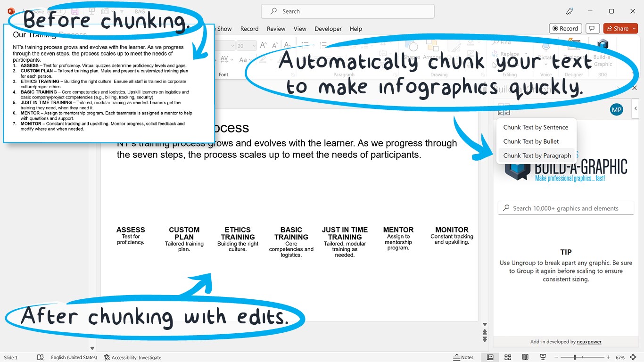Click the Search 10,000+ graphics field
Image resolution: width=644 pixels, height=362 pixels.
coord(566,208)
